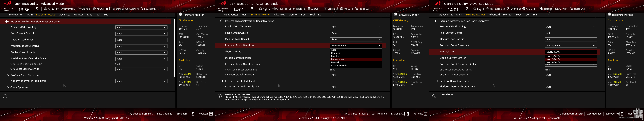Viewport: 644px width, 121px height.
Task: Click the info icon beside the Thermal Limit help text
Action: 434,96
